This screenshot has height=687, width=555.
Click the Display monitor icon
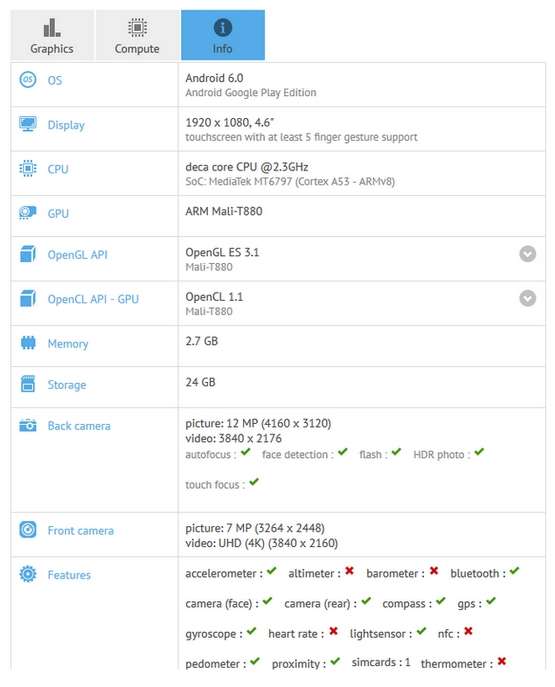(x=28, y=124)
